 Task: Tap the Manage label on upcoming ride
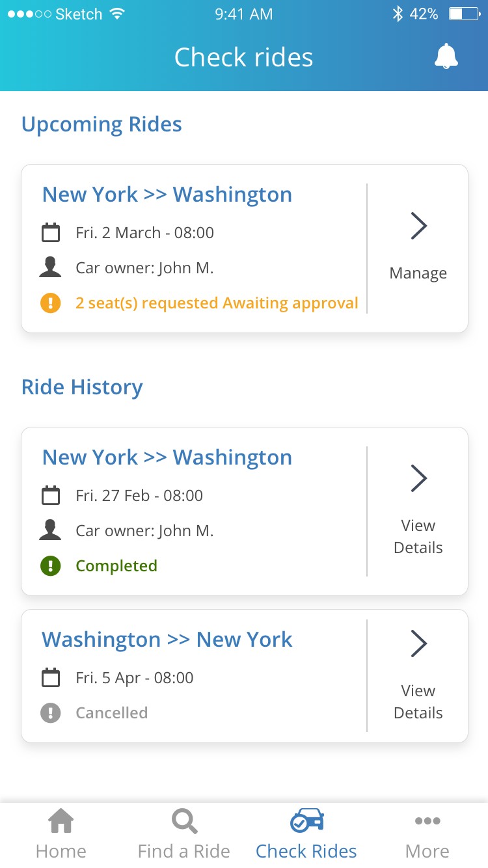coord(418,273)
